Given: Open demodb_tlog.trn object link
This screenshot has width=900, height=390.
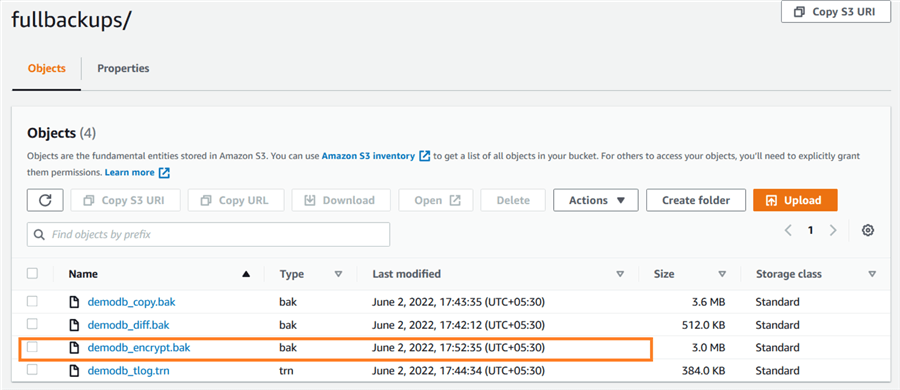Looking at the screenshot, I should [129, 370].
